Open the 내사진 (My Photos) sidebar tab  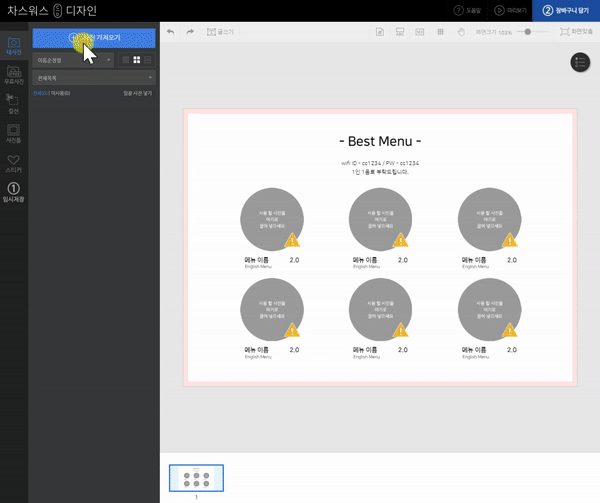click(14, 46)
